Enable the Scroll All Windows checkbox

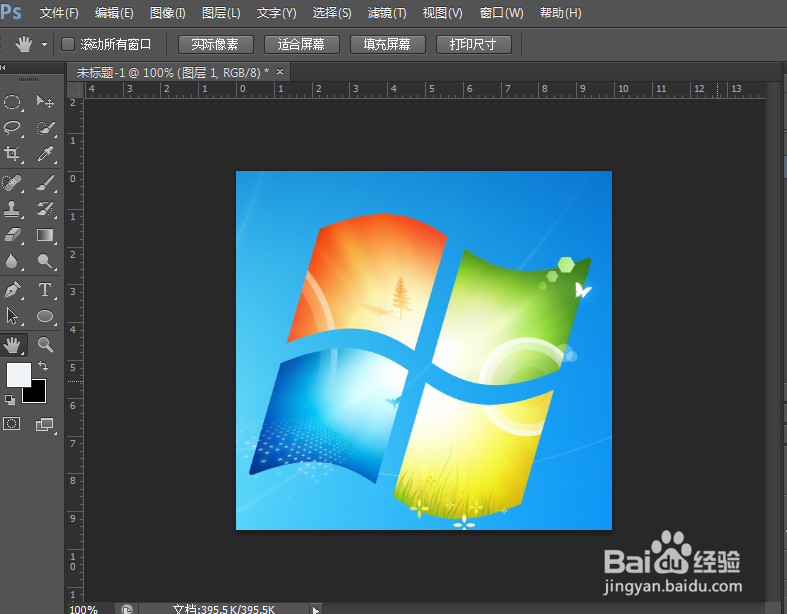tap(68, 44)
